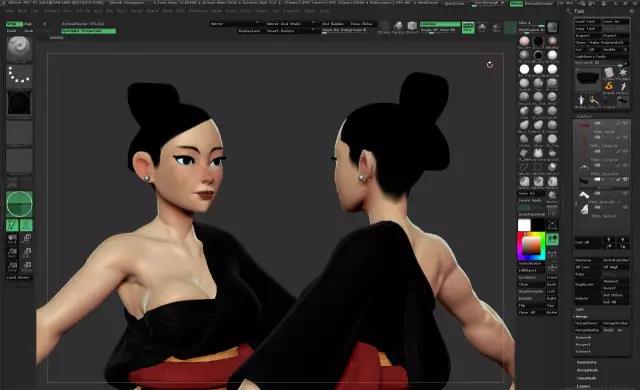Select the black material sphere beside the pink one
Viewport: 640px width, 390px height.
[x=538, y=41]
